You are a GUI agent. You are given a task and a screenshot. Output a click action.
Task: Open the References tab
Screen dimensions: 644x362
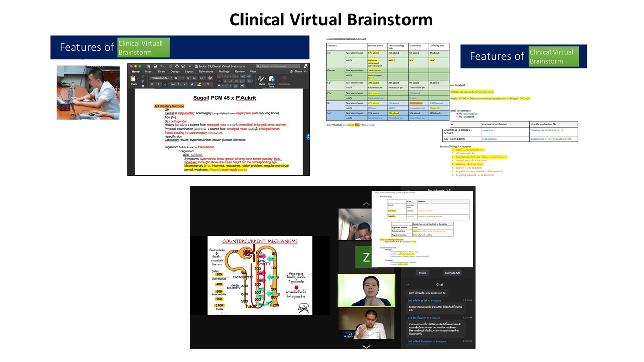tap(206, 72)
